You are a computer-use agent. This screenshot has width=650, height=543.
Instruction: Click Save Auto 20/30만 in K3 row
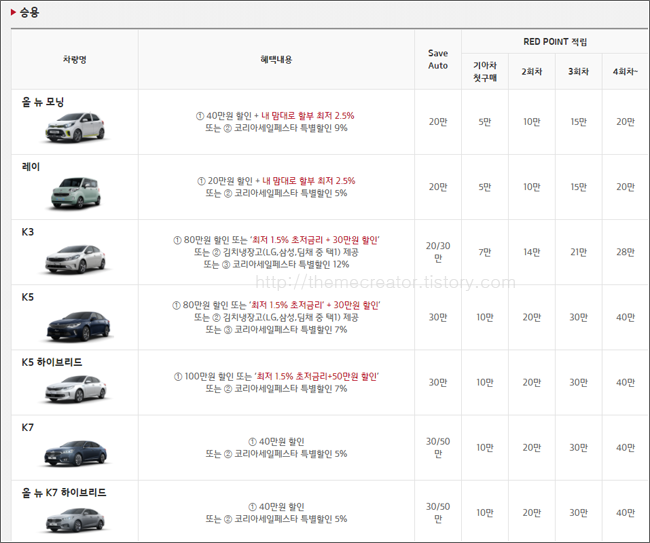tap(438, 252)
